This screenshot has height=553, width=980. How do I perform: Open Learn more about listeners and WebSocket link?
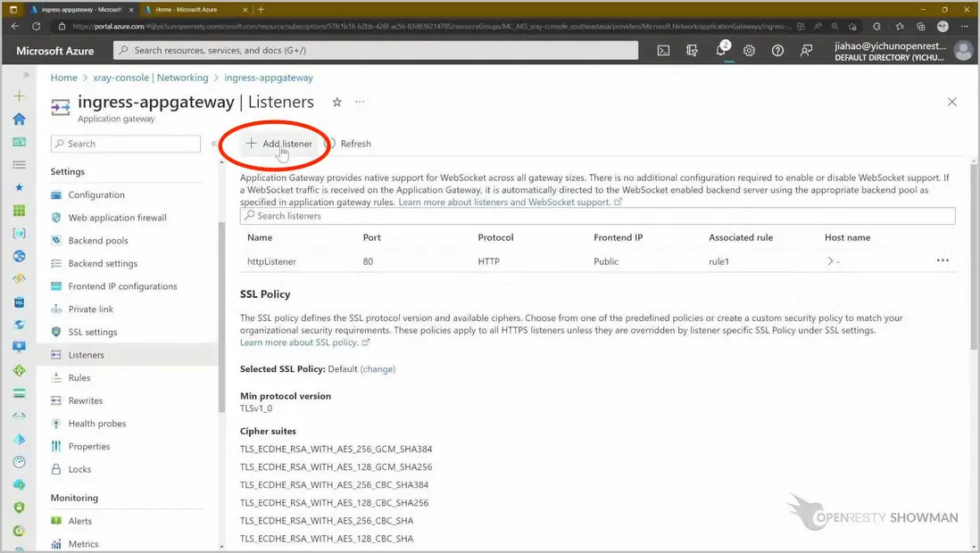tap(510, 202)
